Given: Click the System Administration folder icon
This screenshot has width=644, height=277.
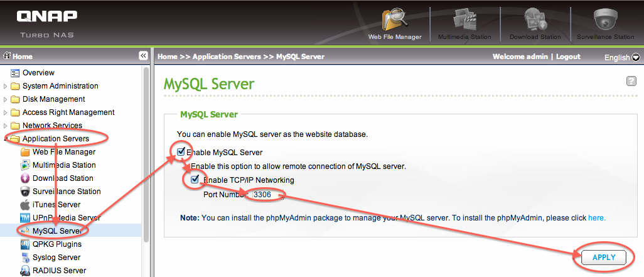Looking at the screenshot, I should click(x=15, y=86).
